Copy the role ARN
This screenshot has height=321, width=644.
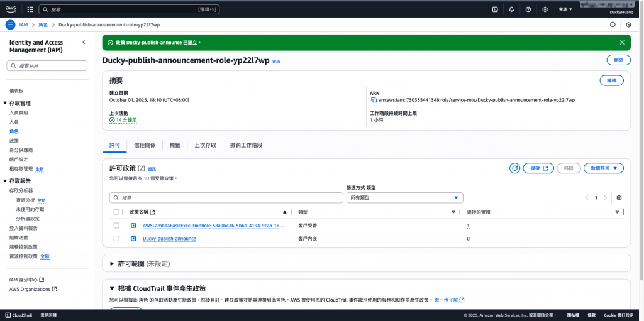click(x=374, y=100)
